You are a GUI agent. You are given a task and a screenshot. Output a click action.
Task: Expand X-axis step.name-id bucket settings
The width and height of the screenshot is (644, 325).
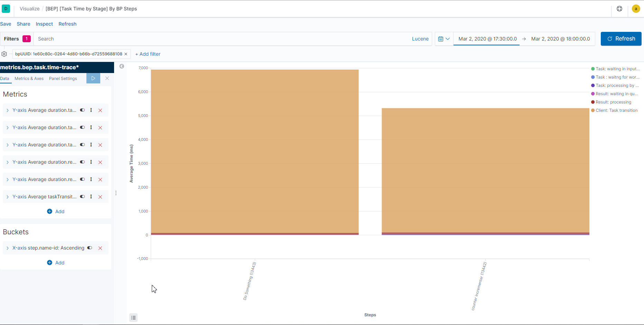(x=7, y=248)
